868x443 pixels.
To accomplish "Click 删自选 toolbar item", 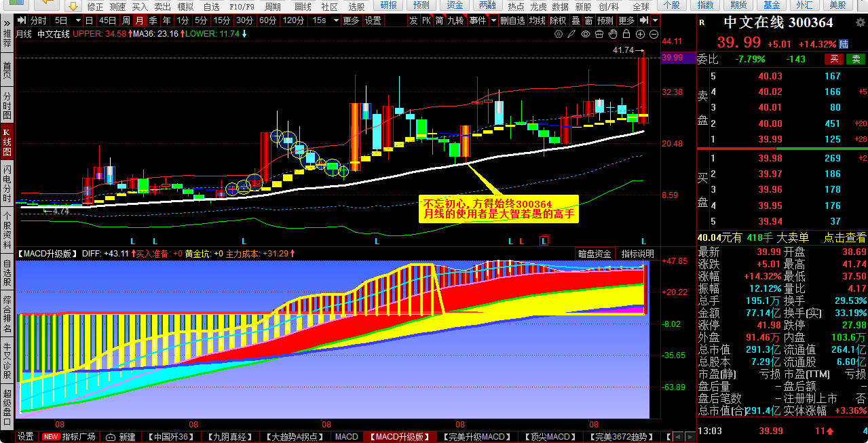I will tap(512, 20).
